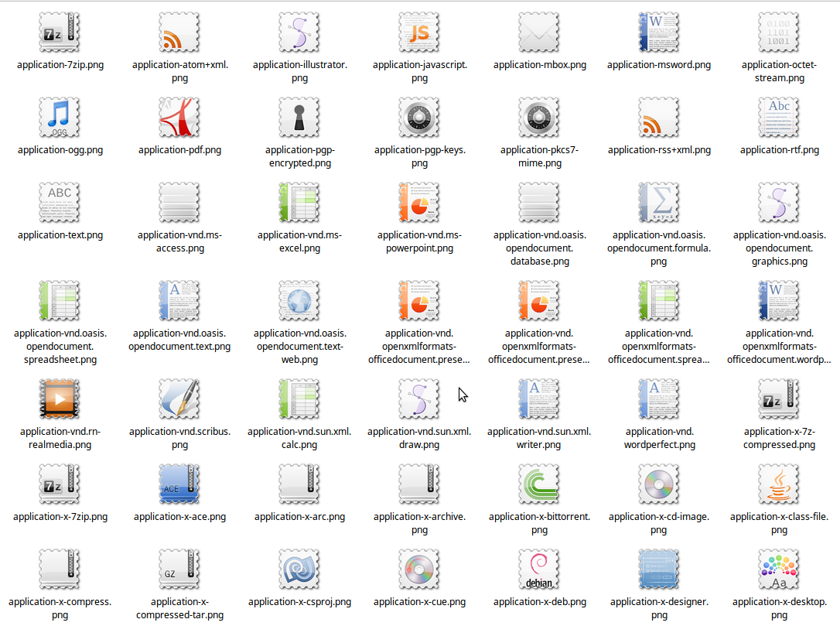Select the application-x-cd-image.png disc icon
The height and width of the screenshot is (626, 840).
pos(659,484)
